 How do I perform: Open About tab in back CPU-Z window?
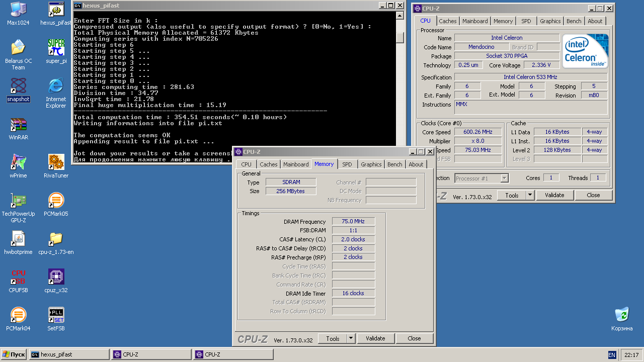[595, 21]
